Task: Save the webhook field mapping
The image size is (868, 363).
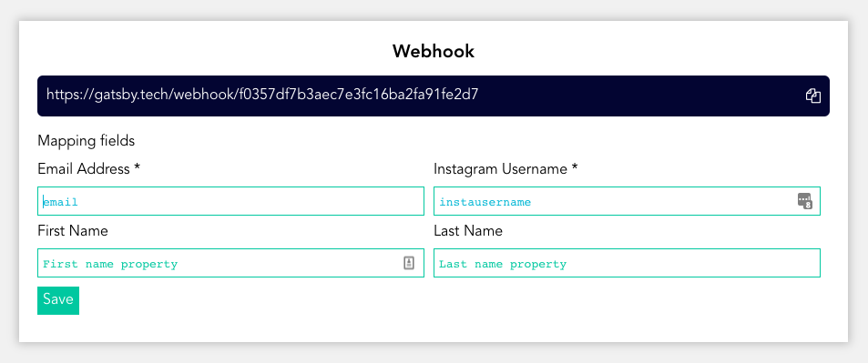Action: (x=58, y=300)
